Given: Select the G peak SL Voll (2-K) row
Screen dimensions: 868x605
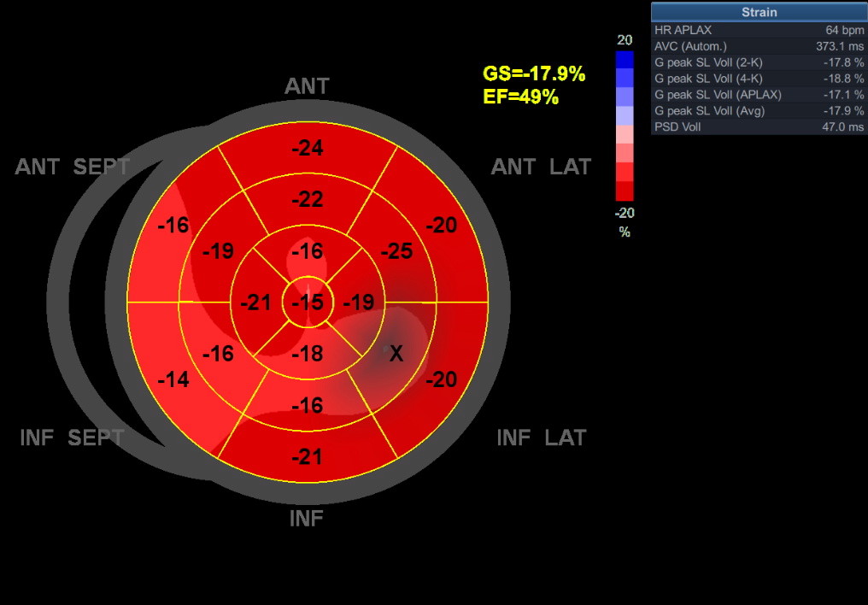Looking at the screenshot, I should (759, 62).
